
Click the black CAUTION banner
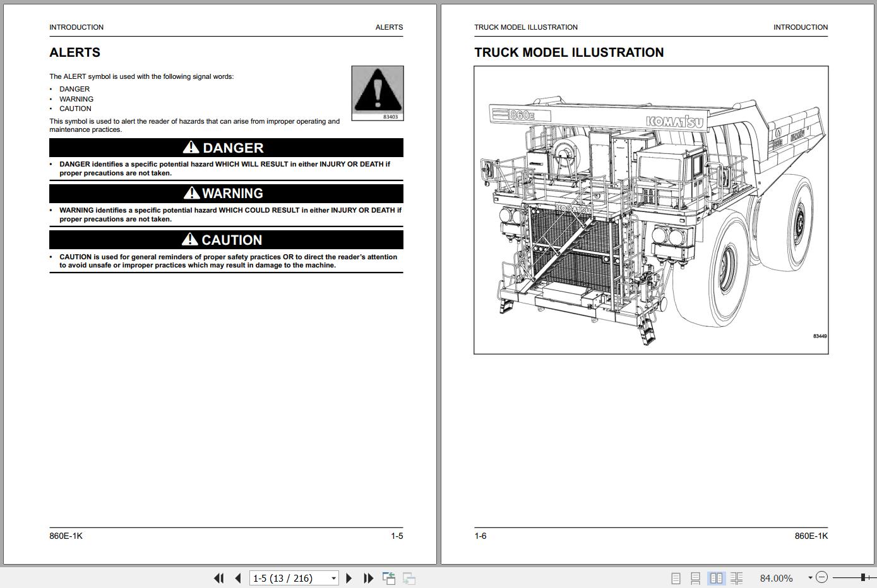pyautogui.click(x=226, y=240)
